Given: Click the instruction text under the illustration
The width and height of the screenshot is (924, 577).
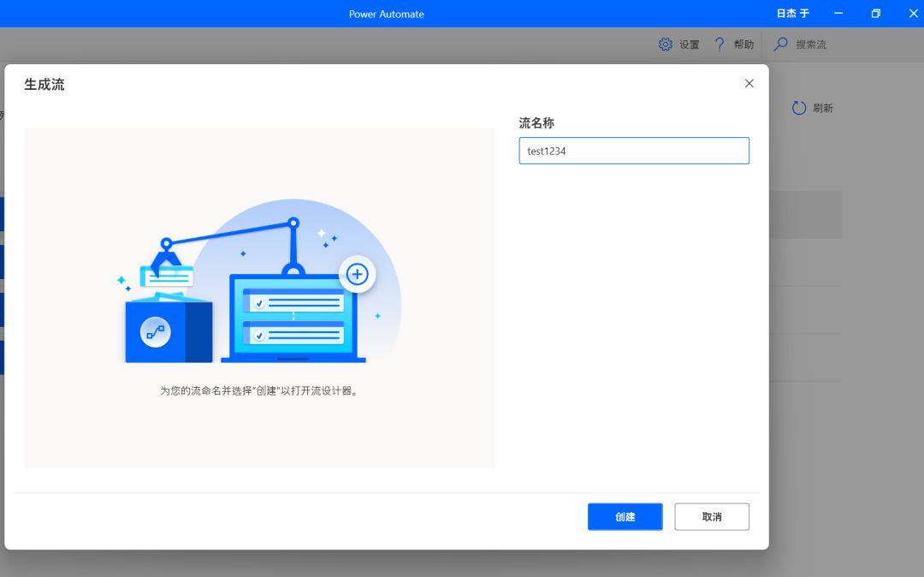Looking at the screenshot, I should 259,390.
